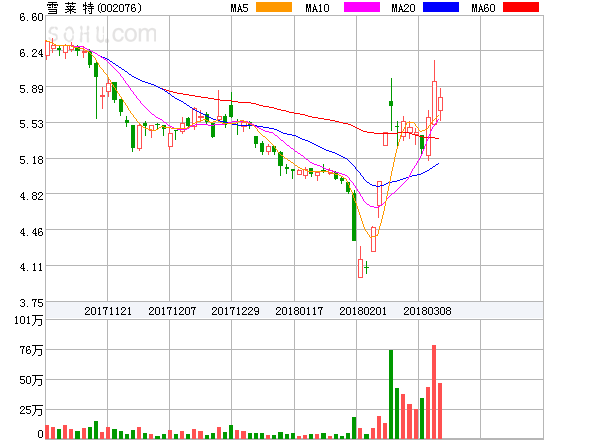Click the 20171121 date label
Viewport: 600px width, 440px height.
[108, 311]
